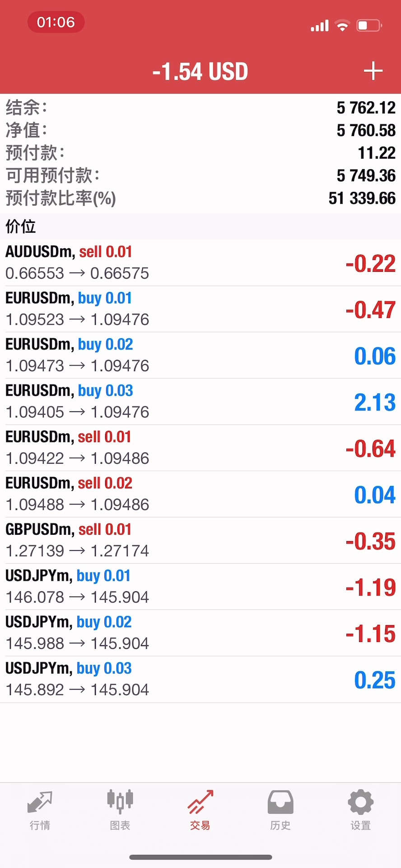
Task: Tap EURUSDm buy 0.03 position with 2.13 profit
Action: point(200,401)
